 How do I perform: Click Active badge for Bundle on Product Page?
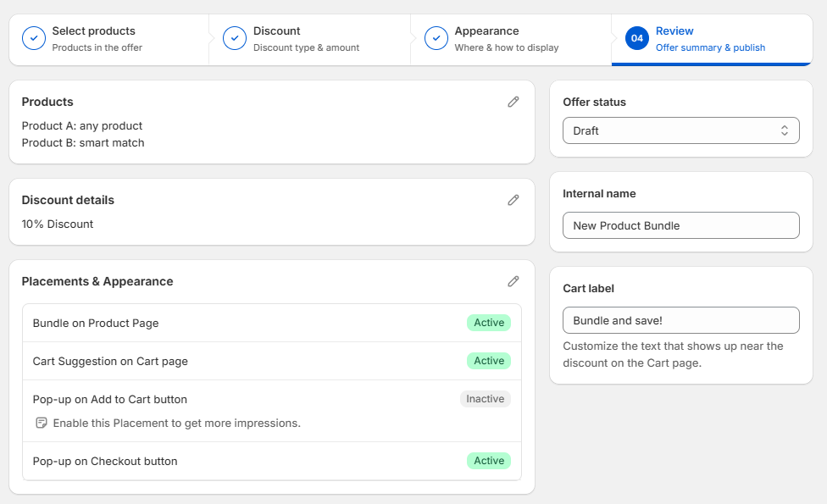pyautogui.click(x=489, y=323)
